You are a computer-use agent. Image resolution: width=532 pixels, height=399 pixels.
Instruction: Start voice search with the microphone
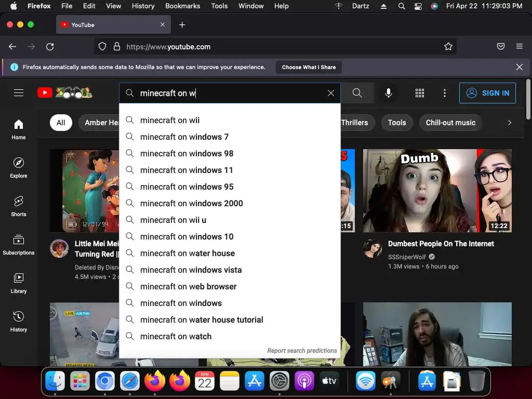(x=389, y=93)
